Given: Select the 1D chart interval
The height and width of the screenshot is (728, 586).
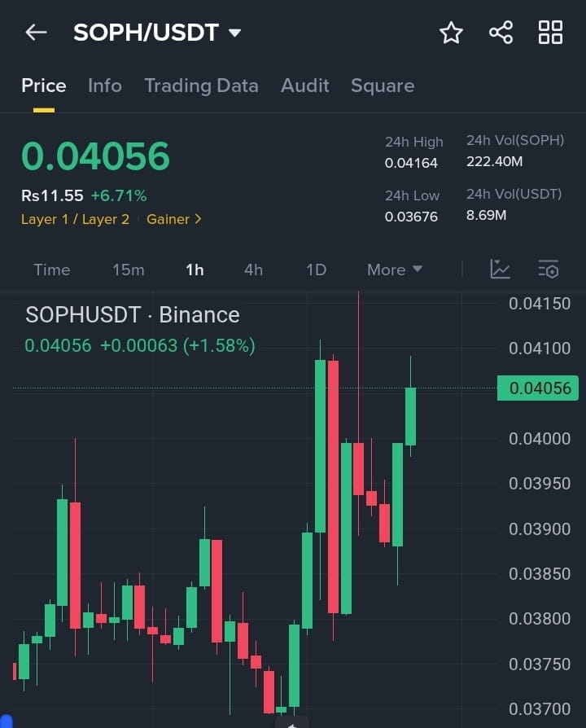Looking at the screenshot, I should pyautogui.click(x=317, y=270).
